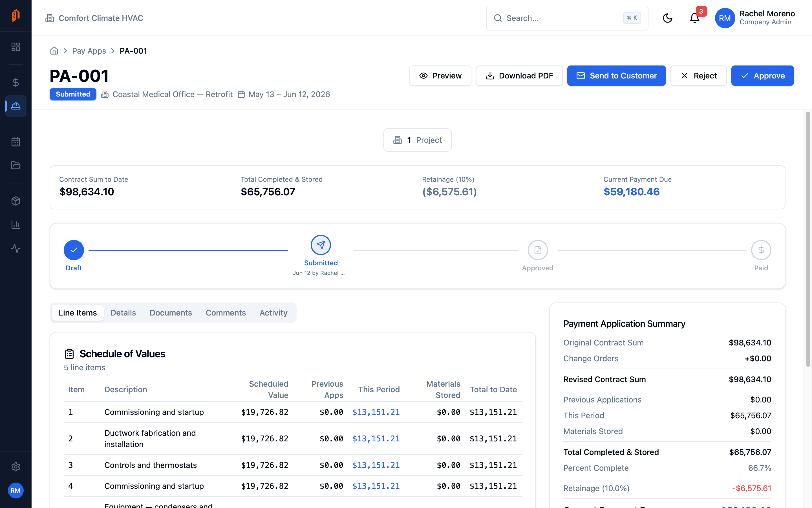Click Current Payment Due value $59,180.46

[632, 192]
